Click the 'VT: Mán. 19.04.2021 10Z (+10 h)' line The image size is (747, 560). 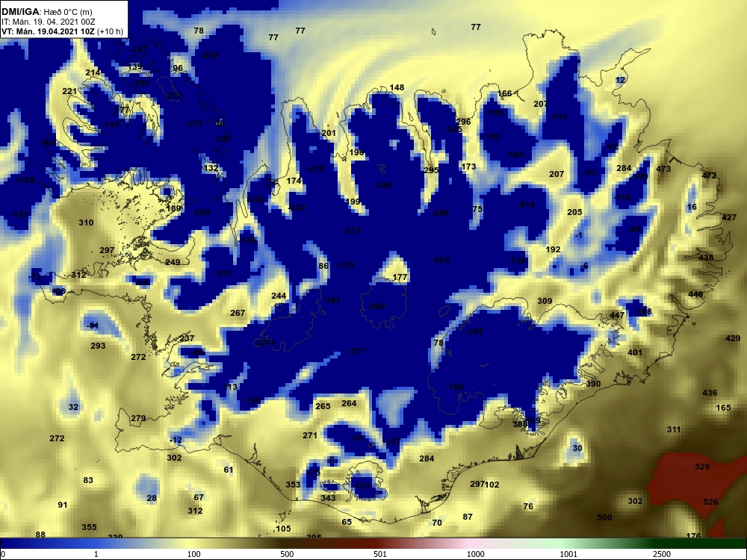point(63,31)
